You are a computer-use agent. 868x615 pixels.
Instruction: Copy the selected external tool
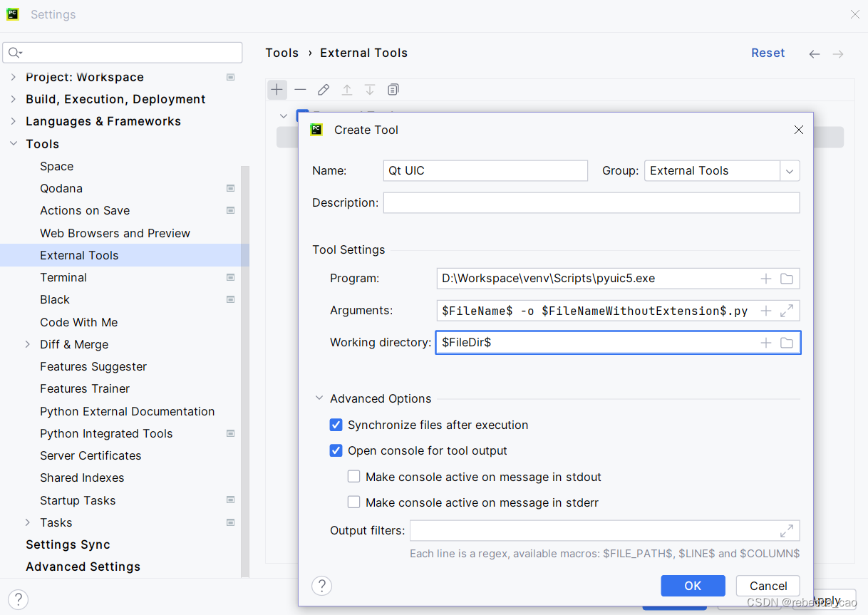pos(393,89)
